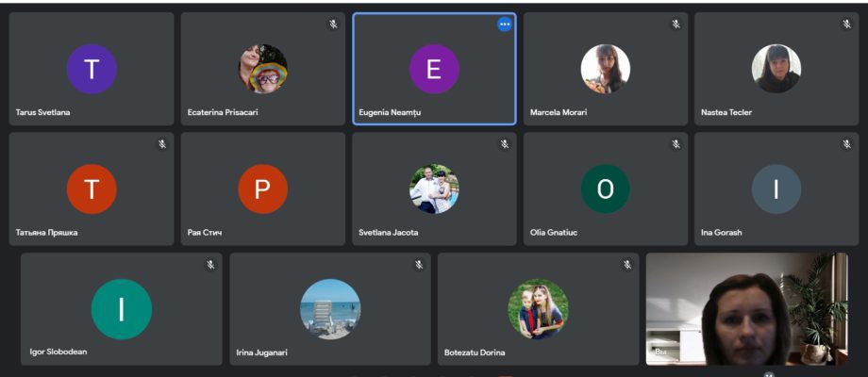Click the muted mic icon on Igor Slobodean's tile
This screenshot has width=868, height=377.
(x=210, y=265)
